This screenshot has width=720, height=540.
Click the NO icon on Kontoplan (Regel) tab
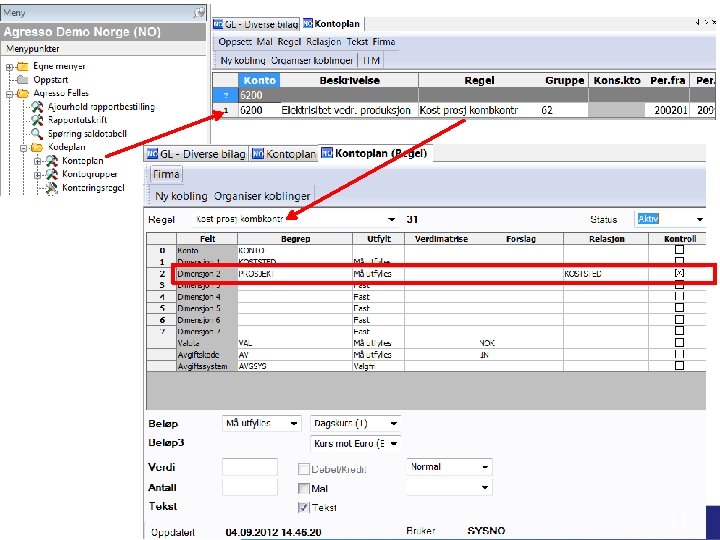tap(327, 152)
